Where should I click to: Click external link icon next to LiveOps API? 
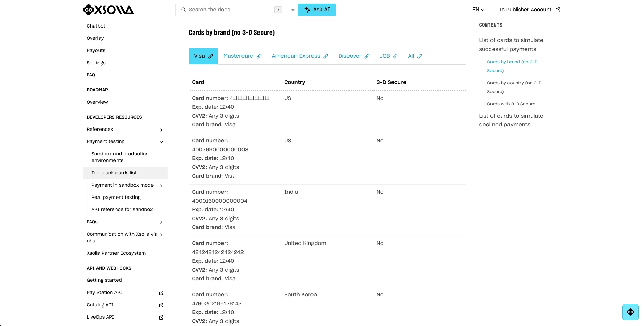[x=161, y=317]
